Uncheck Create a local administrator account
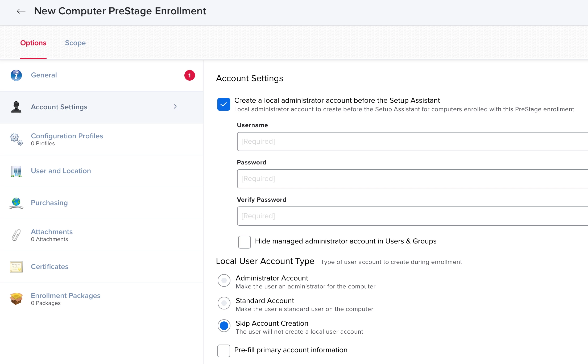 pyautogui.click(x=223, y=104)
